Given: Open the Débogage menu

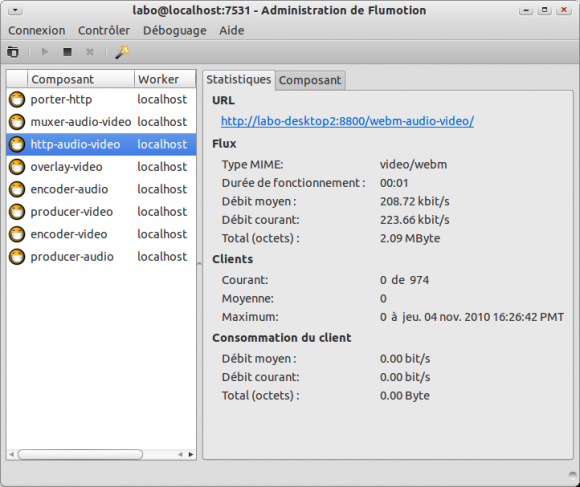Looking at the screenshot, I should 175,30.
